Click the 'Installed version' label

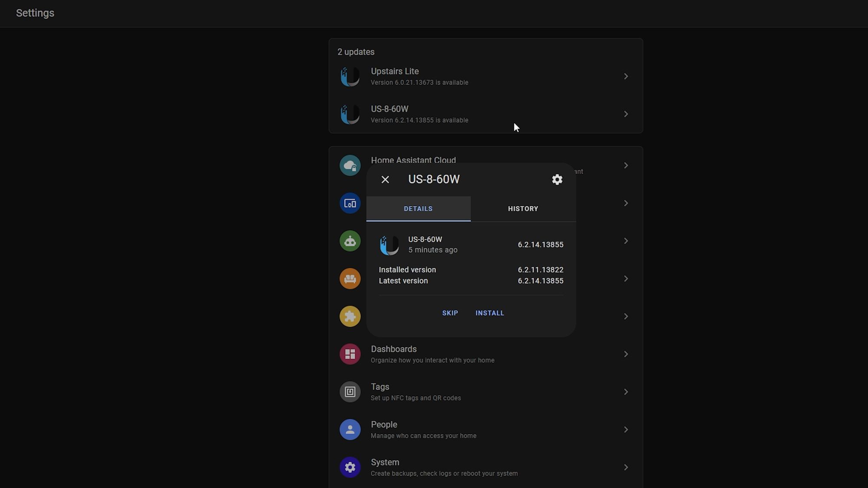point(408,270)
